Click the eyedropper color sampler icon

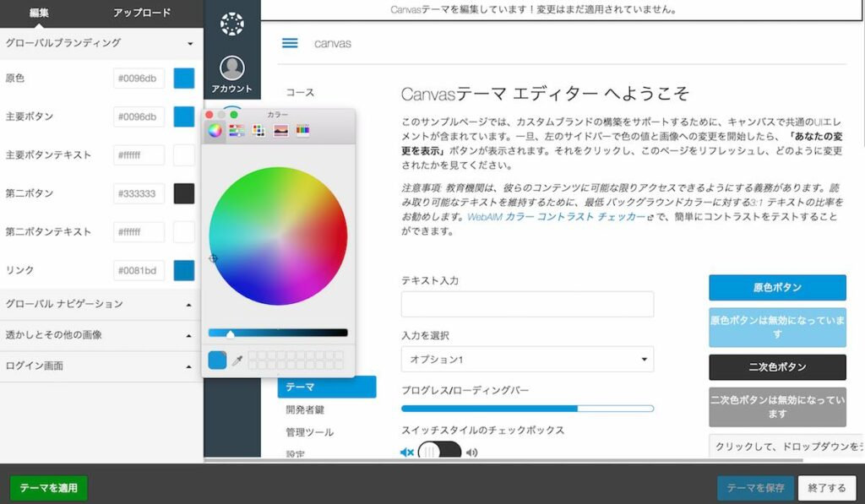[237, 360]
